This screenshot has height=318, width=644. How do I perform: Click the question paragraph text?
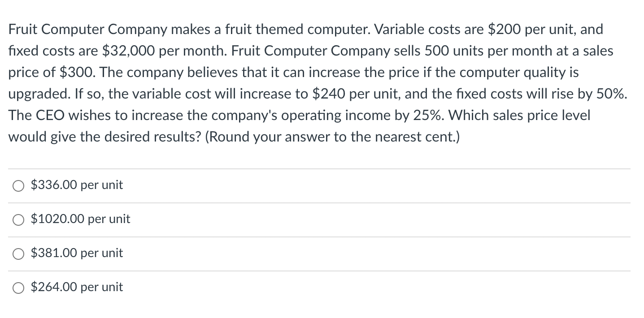point(314,83)
